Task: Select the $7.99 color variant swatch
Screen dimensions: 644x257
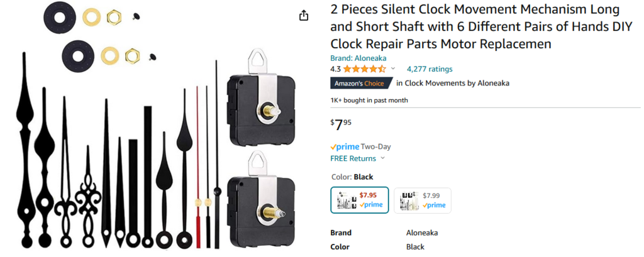Action: point(422,200)
